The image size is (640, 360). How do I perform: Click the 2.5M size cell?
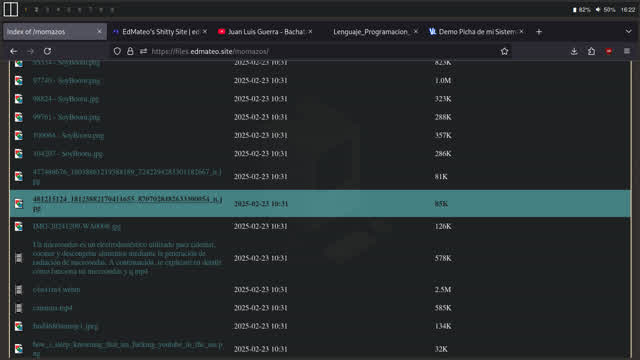443,289
